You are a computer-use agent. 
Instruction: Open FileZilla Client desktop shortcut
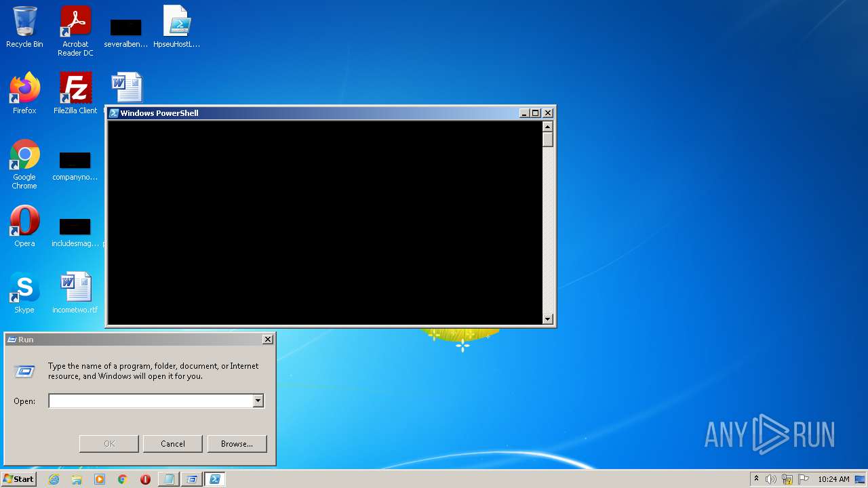75,94
